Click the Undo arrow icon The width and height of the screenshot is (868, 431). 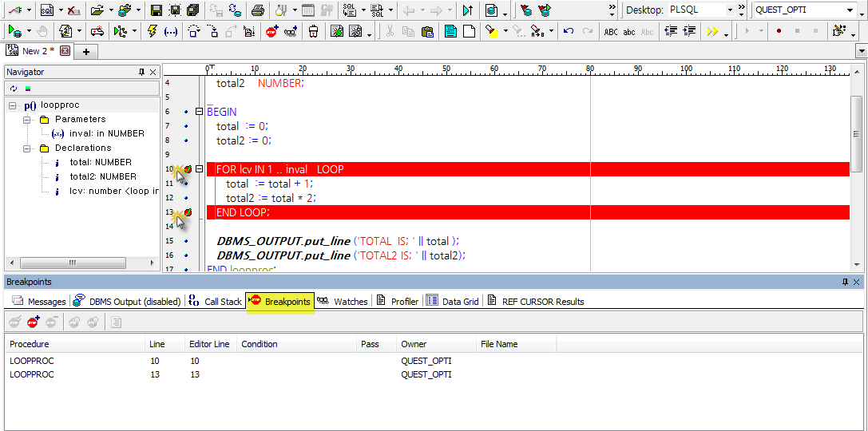pyautogui.click(x=569, y=31)
